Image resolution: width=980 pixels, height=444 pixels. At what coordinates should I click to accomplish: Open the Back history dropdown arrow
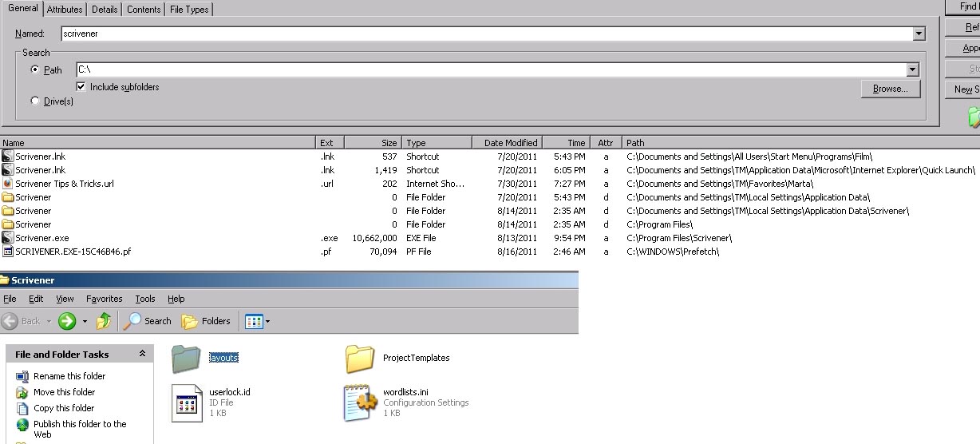coord(49,321)
